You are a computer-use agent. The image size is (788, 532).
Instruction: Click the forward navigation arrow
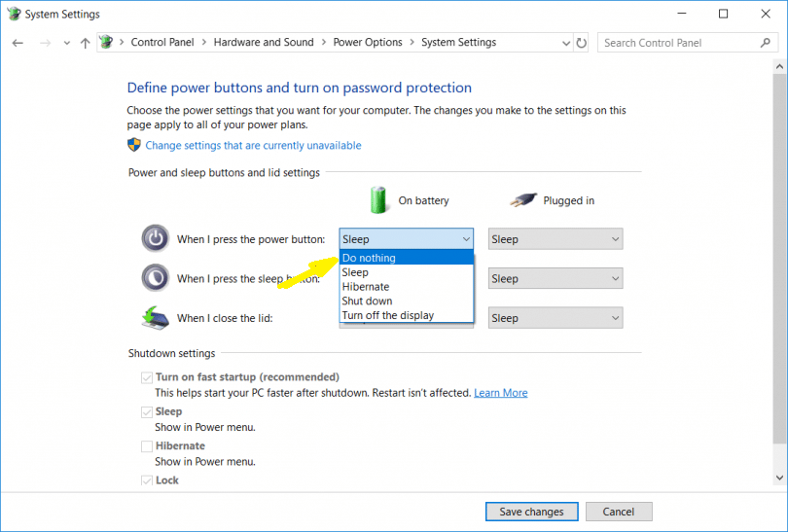tap(45, 43)
